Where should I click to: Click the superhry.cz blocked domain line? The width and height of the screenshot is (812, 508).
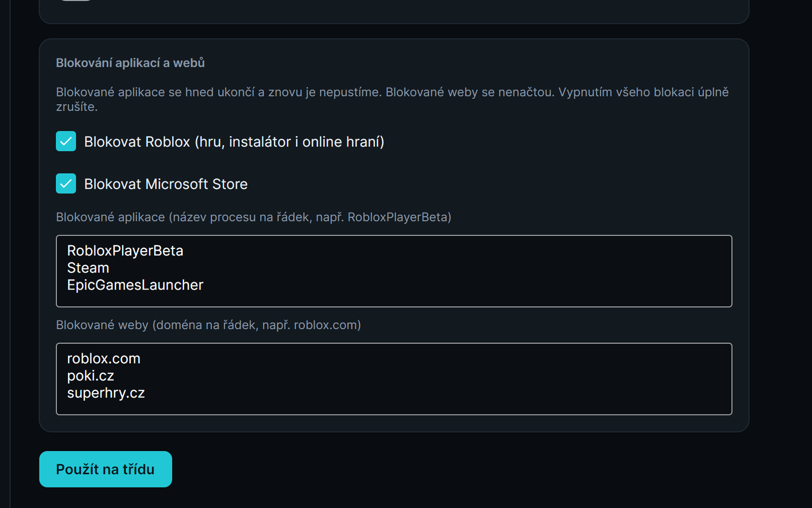[106, 393]
